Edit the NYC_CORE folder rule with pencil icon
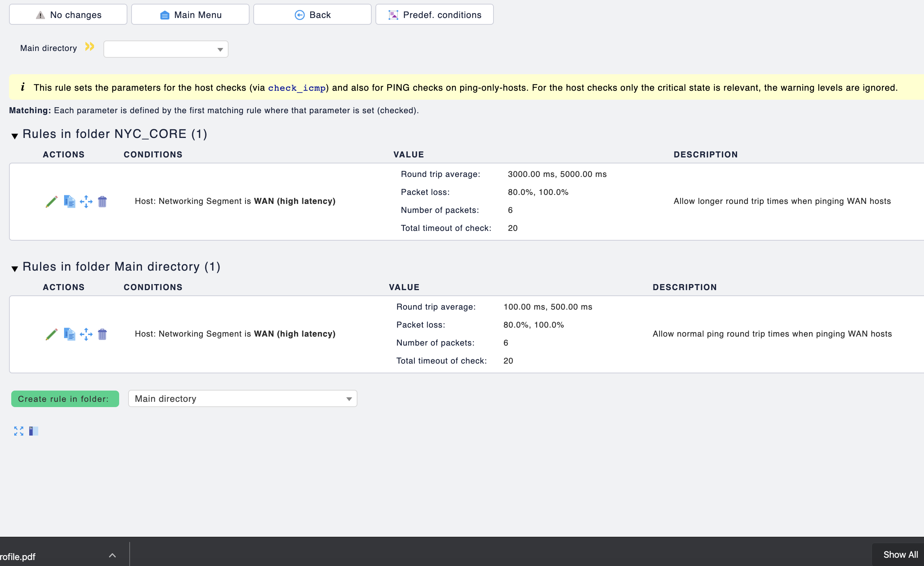This screenshot has height=566, width=924. pyautogui.click(x=51, y=201)
